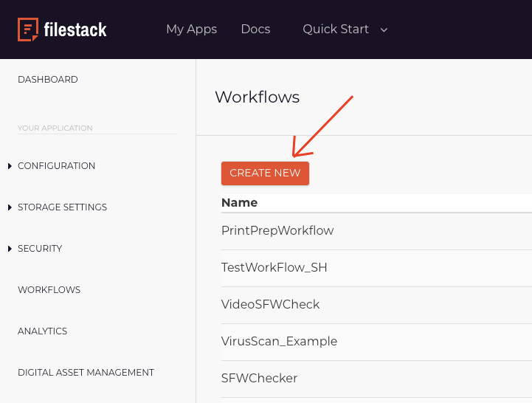Click the Filestack logo icon
This screenshot has width=532, height=403.
[x=28, y=30]
